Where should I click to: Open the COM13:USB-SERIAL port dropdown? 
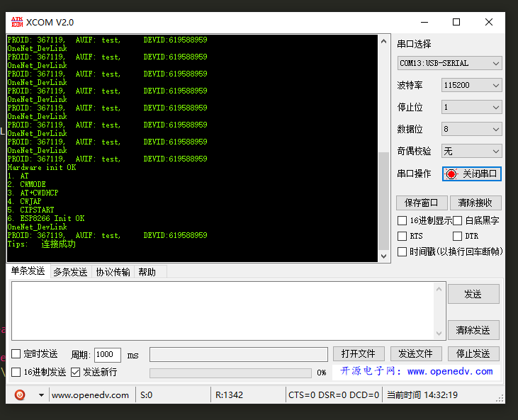click(x=449, y=63)
